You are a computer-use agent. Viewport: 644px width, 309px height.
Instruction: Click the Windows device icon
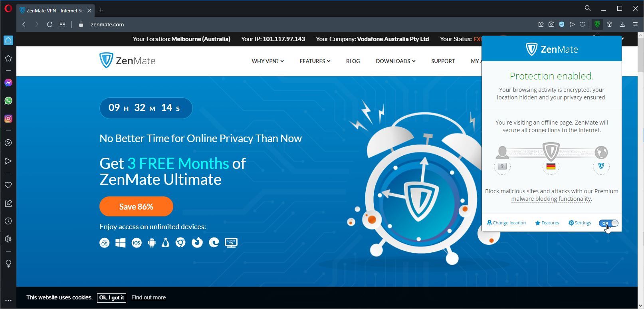coord(120,243)
